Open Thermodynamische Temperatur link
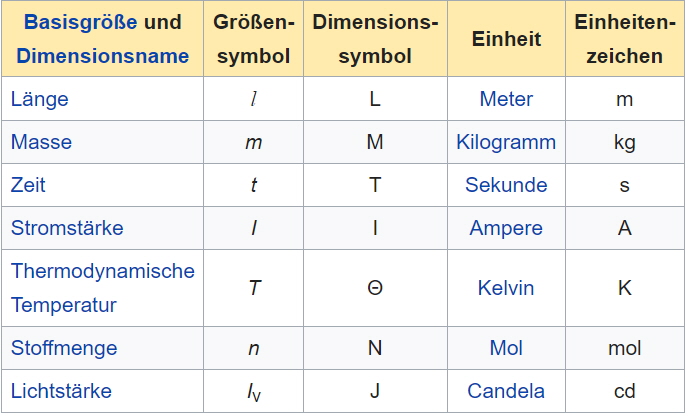This screenshot has width=688, height=416. [x=102, y=287]
